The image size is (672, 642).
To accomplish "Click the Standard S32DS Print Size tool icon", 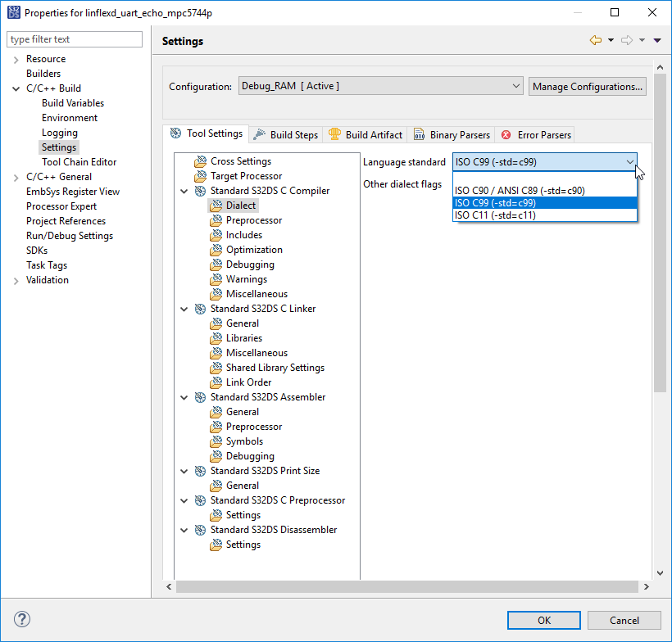I will click(x=200, y=471).
